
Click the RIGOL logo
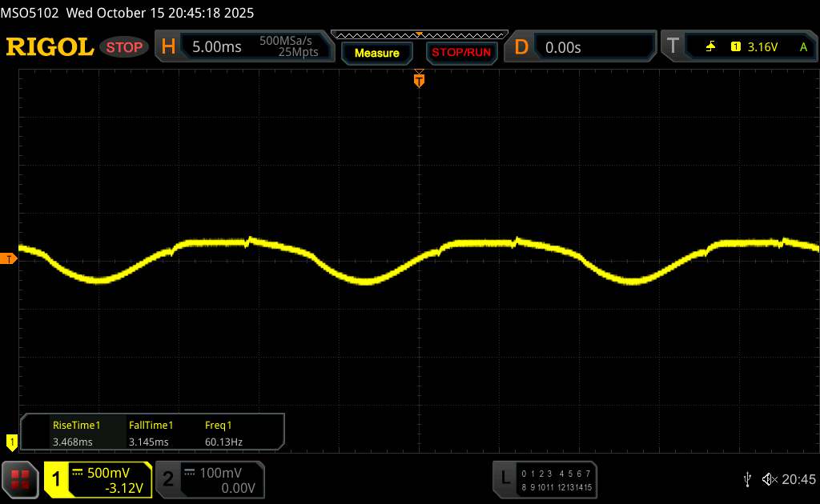pyautogui.click(x=50, y=47)
